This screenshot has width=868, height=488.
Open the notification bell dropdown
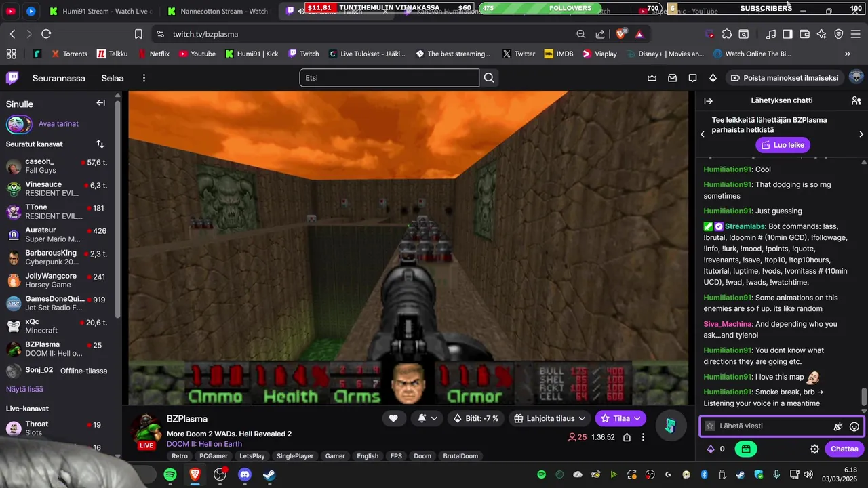(x=427, y=419)
